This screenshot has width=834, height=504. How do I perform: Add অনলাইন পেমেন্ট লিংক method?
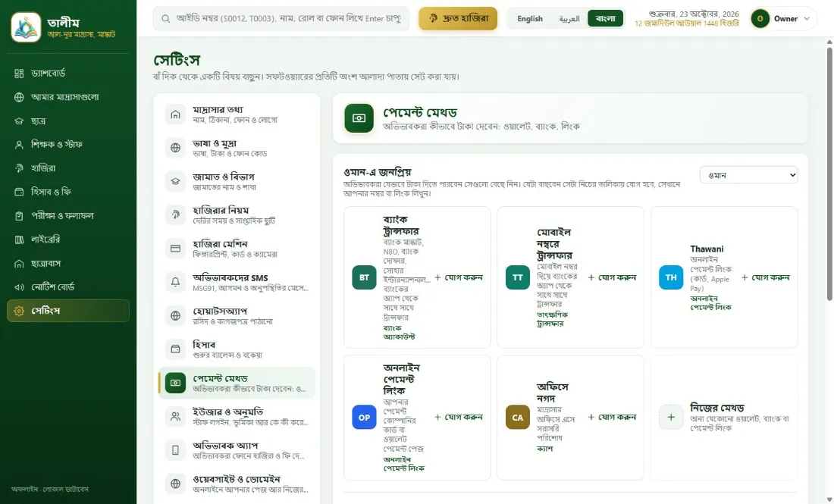(459, 418)
